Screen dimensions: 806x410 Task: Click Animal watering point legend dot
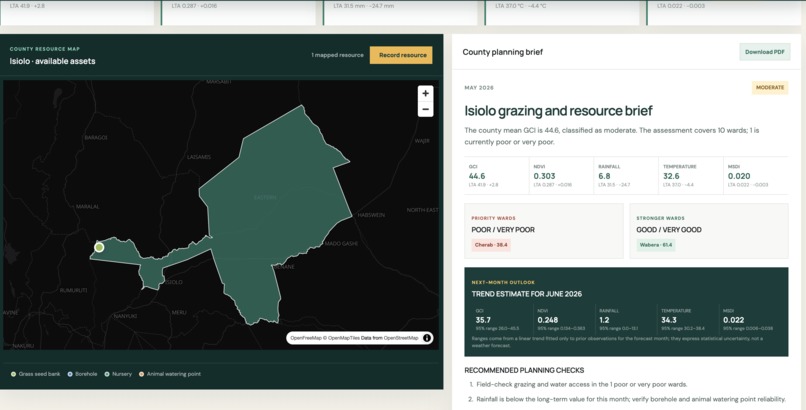(141, 374)
